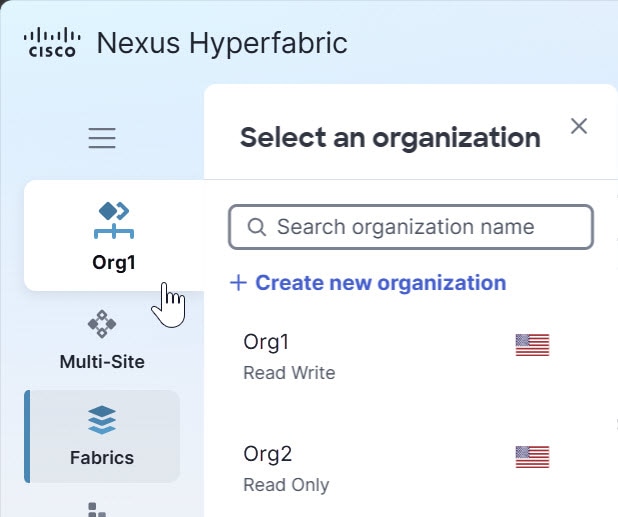Click the Read Write label under Org1
This screenshot has width=618, height=517.
289,373
